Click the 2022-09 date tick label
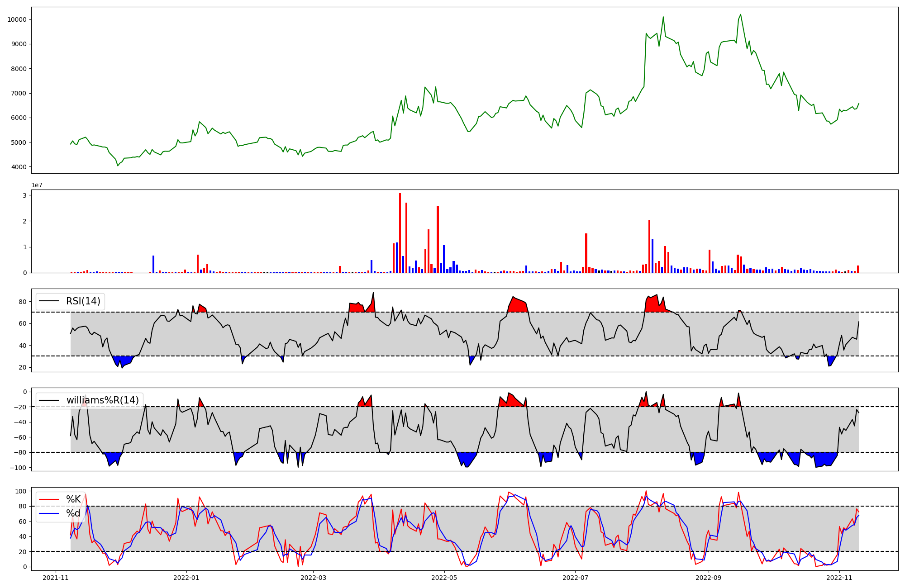 708,578
